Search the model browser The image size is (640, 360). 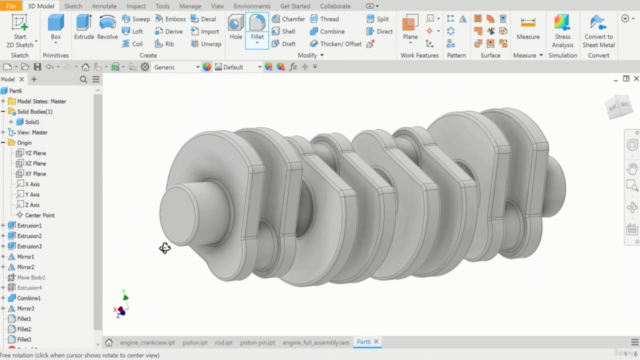coord(83,79)
